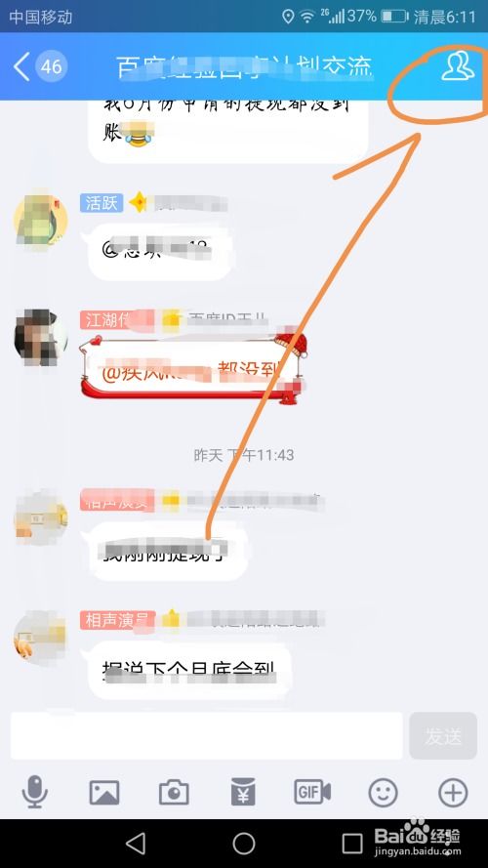
Task: Tap the microphone voice input icon
Action: click(34, 792)
